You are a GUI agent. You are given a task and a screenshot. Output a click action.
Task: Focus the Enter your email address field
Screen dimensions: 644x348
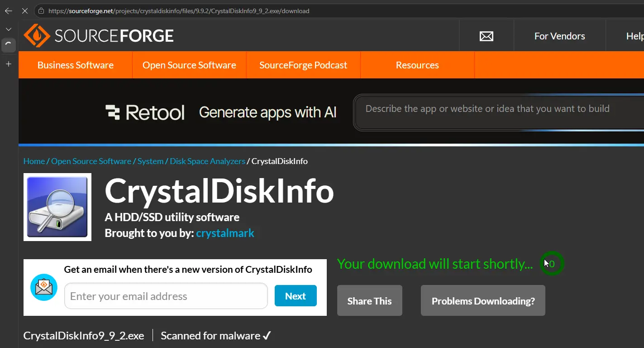coord(166,296)
